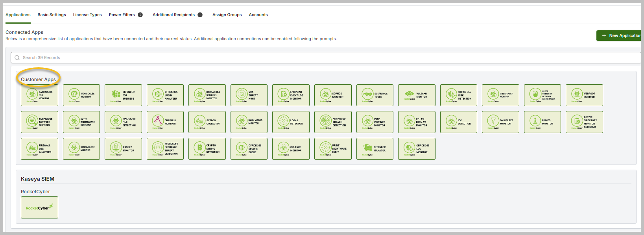The height and width of the screenshot is (235, 644).
Task: Open the Webroot Monitor app
Action: [x=584, y=95]
